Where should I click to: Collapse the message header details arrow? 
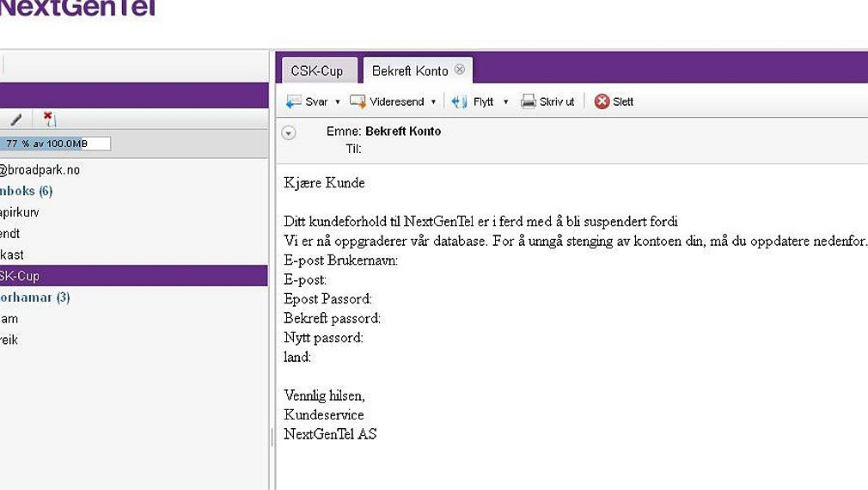289,133
